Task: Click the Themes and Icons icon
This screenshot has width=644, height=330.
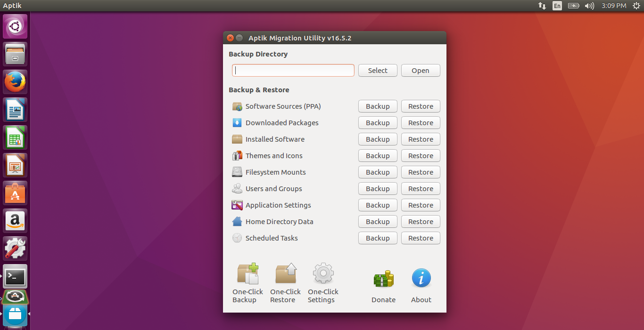Action: 237,156
